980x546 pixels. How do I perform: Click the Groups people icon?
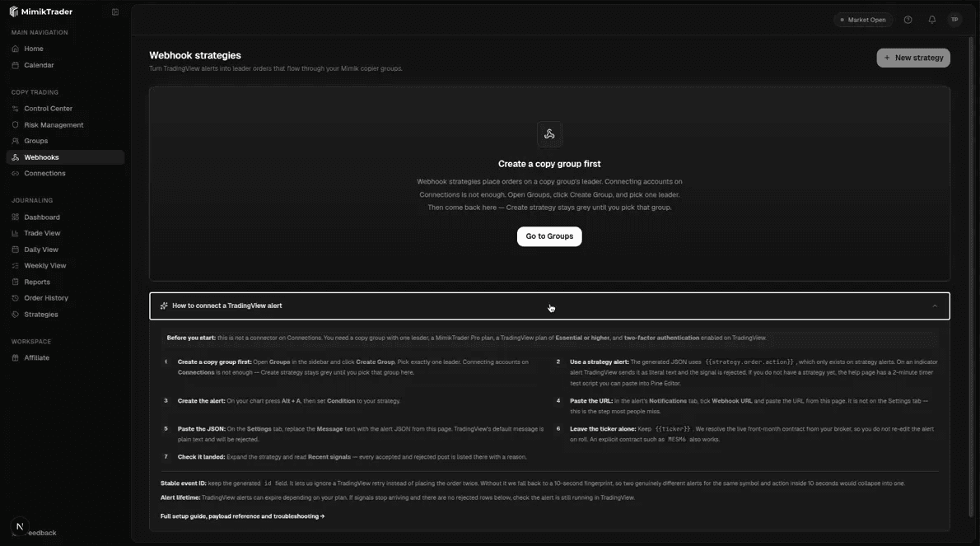[x=16, y=141]
